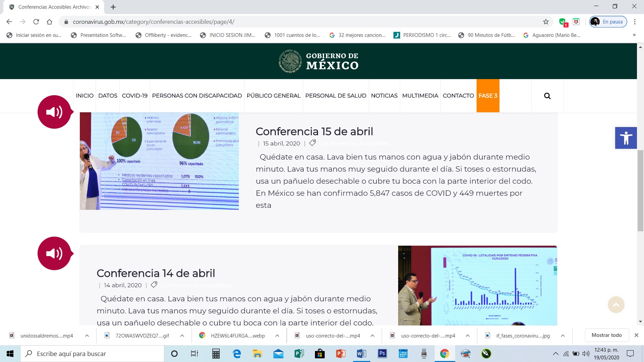This screenshot has height=362, width=644.
Task: Click the Gobierno de México logo
Action: [x=318, y=61]
